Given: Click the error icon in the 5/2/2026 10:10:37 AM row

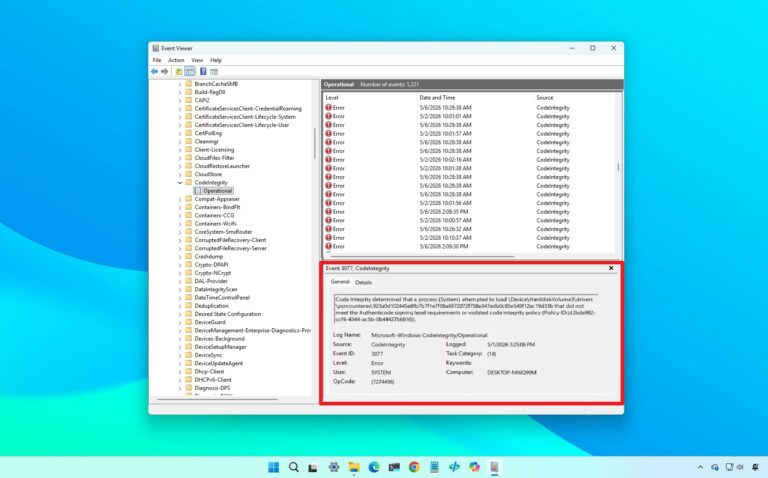Looking at the screenshot, I should 328,238.
